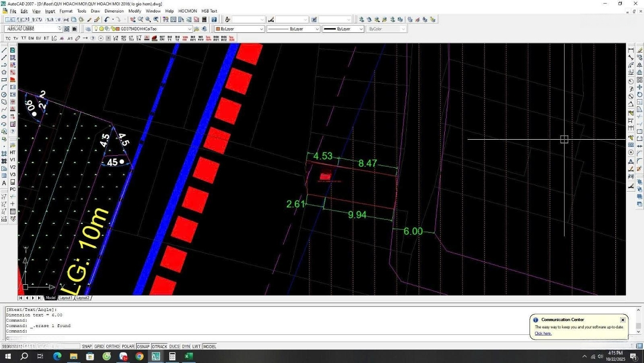Activate the Pan Realtime tool

[x=132, y=20]
